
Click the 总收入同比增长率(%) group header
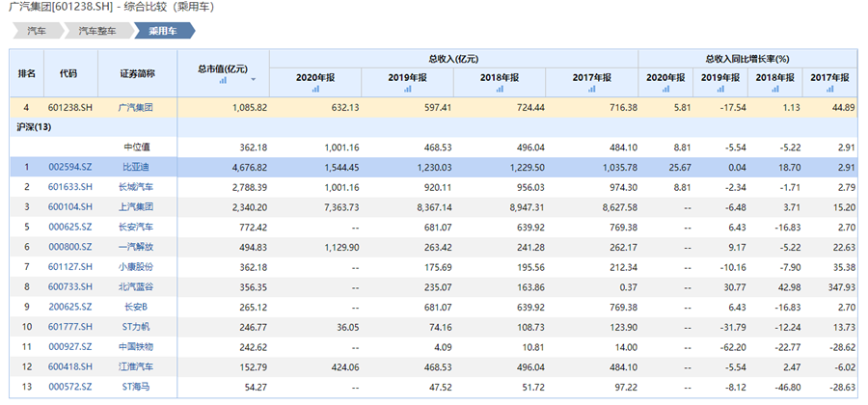tap(747, 59)
